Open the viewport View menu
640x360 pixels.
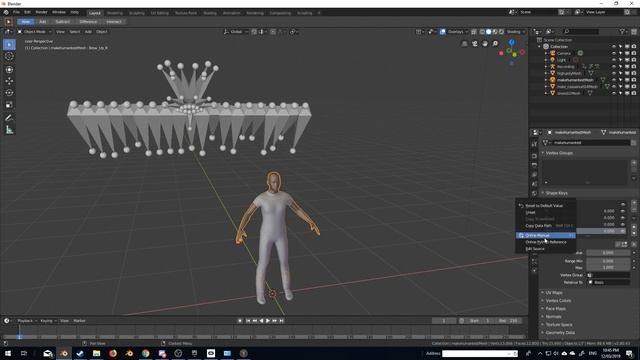pyautogui.click(x=60, y=31)
